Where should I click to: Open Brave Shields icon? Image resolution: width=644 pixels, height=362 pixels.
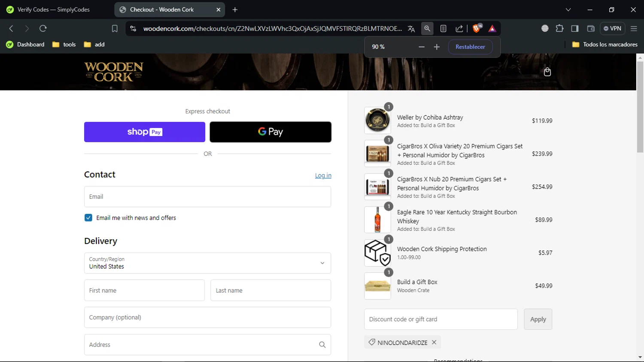(477, 28)
